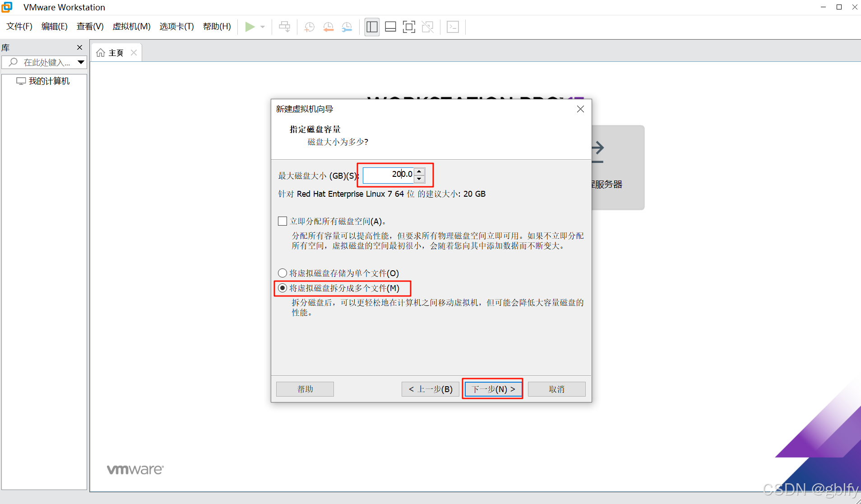Increase disk size with the up arrow

[x=419, y=171]
